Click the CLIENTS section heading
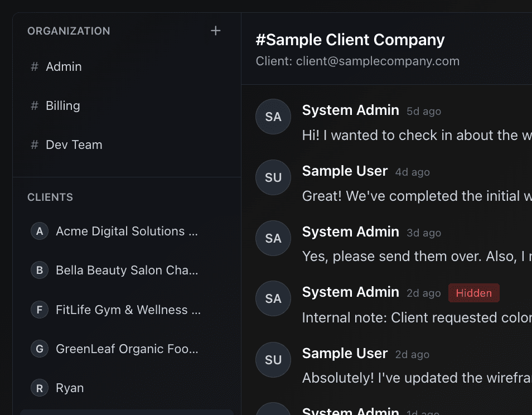 50,197
